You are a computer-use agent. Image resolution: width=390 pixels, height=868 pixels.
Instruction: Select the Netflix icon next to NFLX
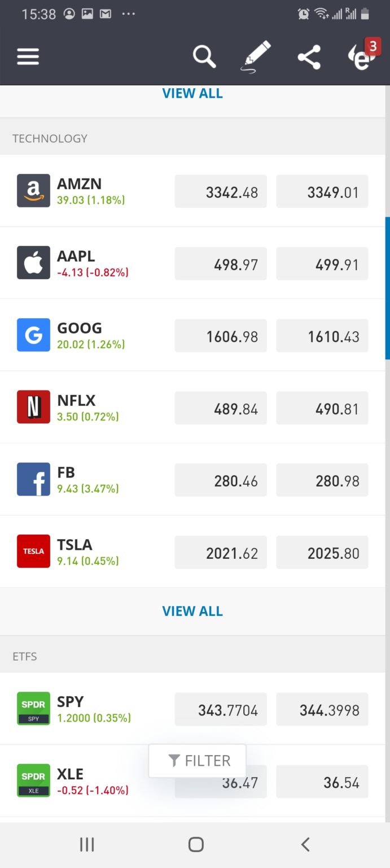coord(33,407)
